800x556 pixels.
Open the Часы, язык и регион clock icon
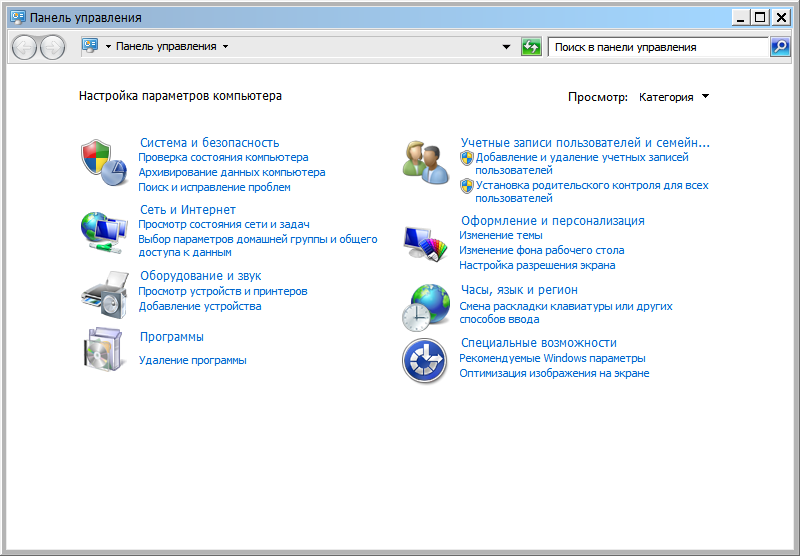(x=426, y=308)
